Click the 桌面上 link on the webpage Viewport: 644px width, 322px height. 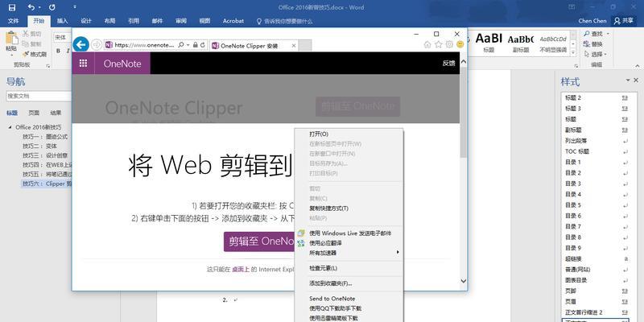pos(241,270)
